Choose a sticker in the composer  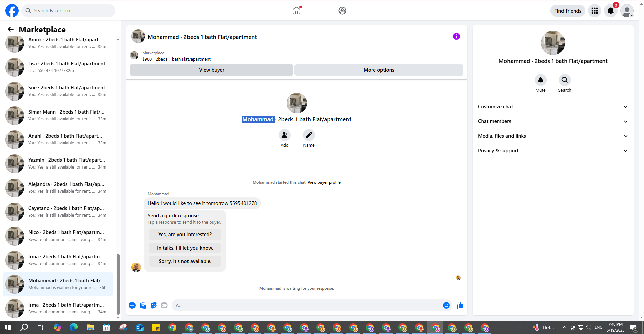(x=154, y=305)
